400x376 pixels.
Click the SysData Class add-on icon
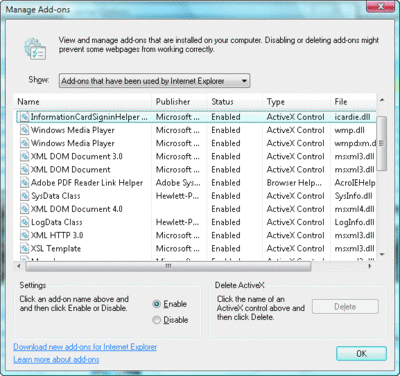(24, 196)
